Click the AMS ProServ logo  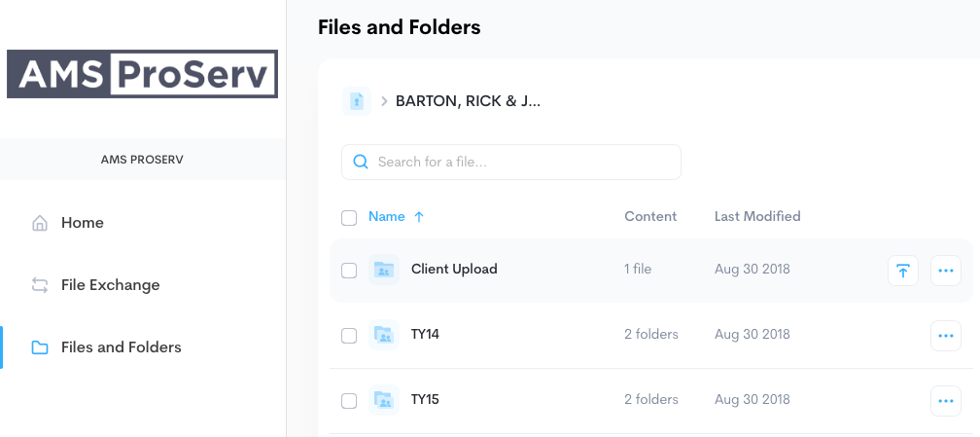(142, 74)
